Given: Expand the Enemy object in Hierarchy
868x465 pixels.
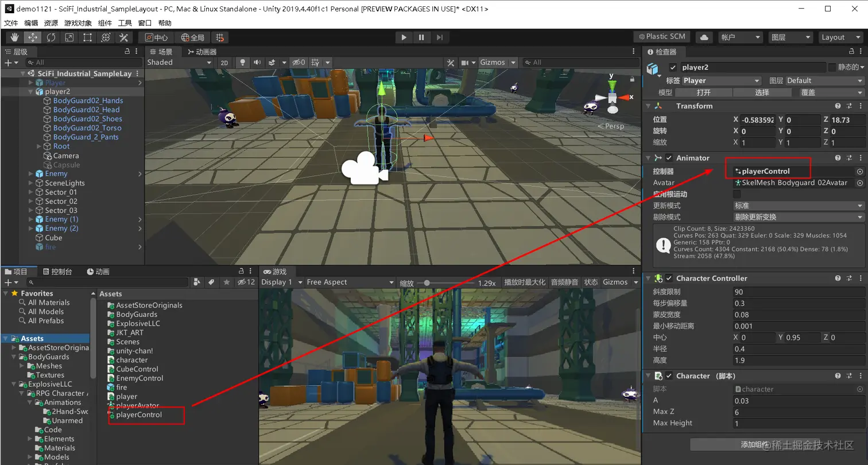Looking at the screenshot, I should click(31, 174).
